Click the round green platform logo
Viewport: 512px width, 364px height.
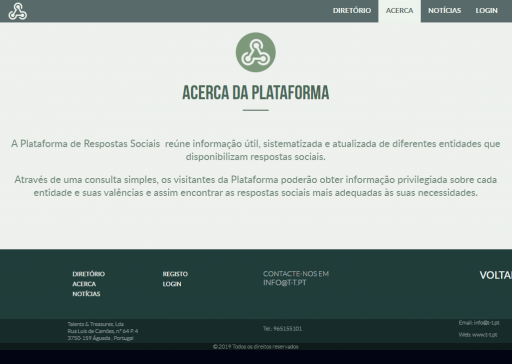click(256, 52)
